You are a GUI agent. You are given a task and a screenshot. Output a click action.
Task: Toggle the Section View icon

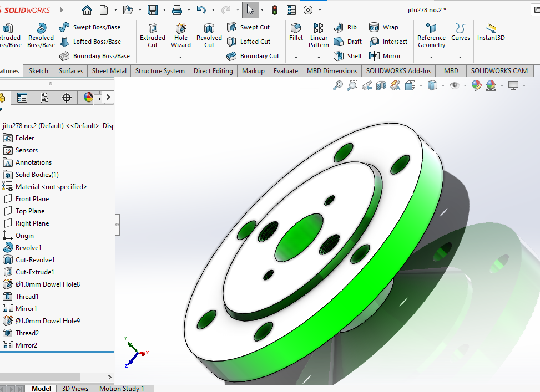pos(381,85)
